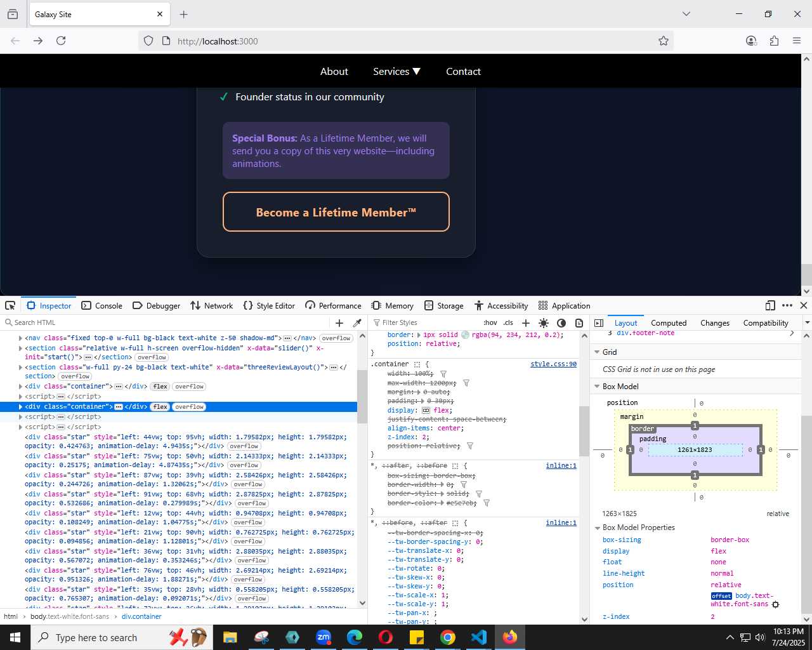Open the Firefox View icon
The height and width of the screenshot is (650, 812).
coord(13,14)
